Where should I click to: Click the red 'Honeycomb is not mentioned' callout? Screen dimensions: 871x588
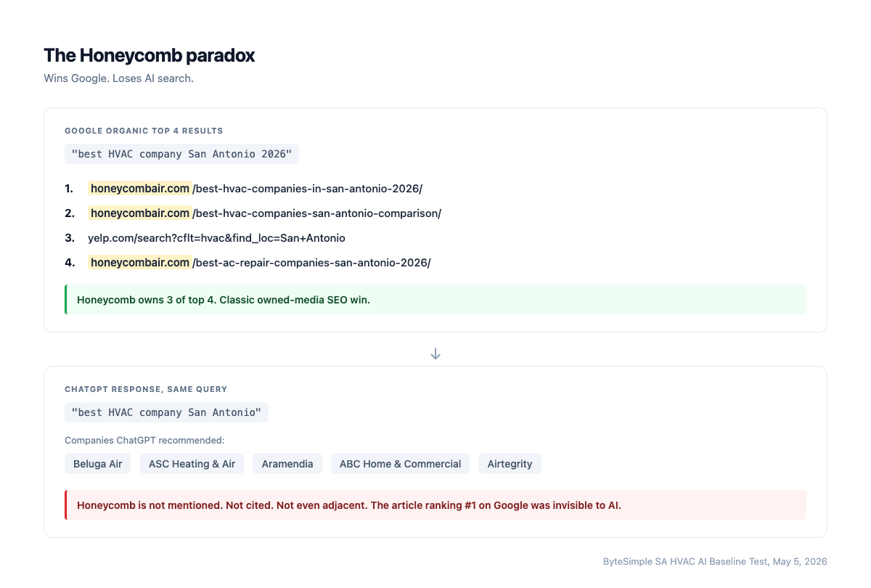(435, 505)
